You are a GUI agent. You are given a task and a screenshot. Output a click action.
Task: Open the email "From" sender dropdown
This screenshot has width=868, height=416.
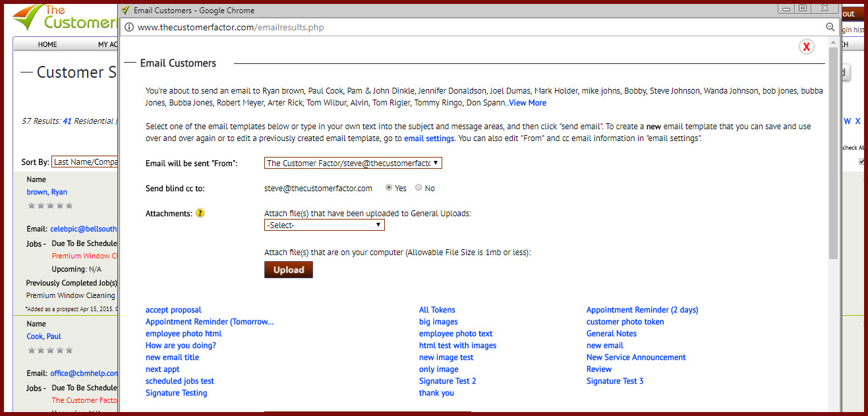coord(353,163)
